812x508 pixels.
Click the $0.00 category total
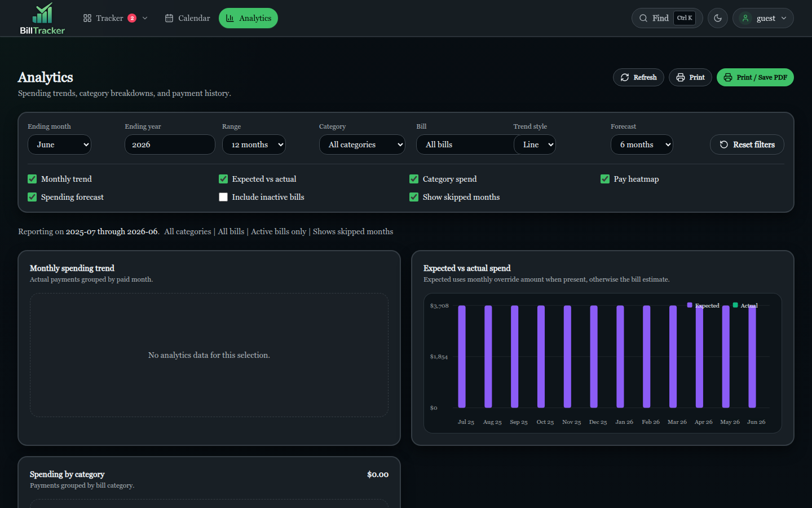pyautogui.click(x=378, y=474)
